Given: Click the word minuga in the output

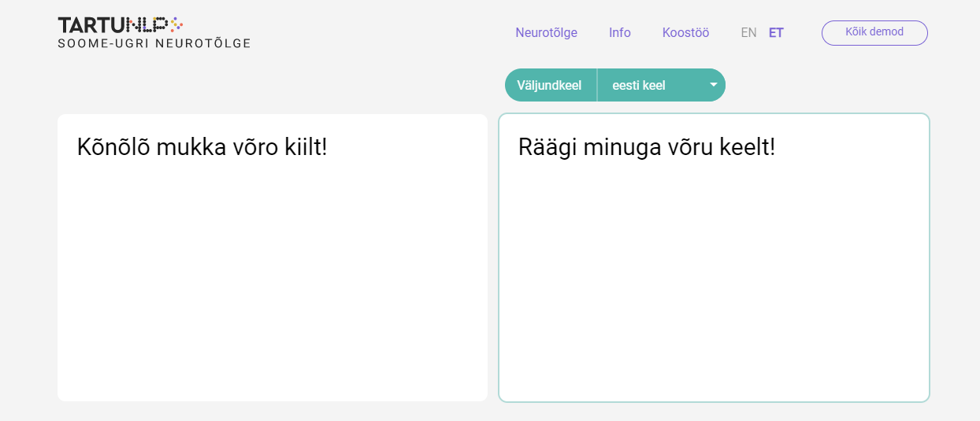Looking at the screenshot, I should coord(622,147).
